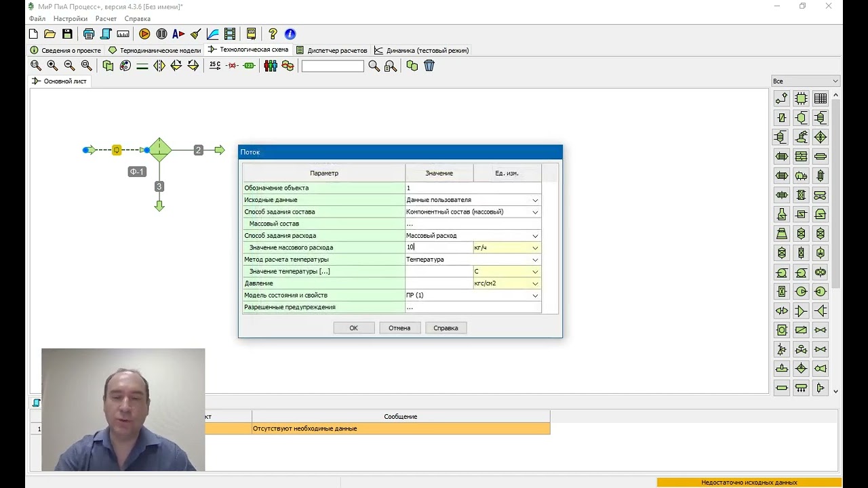Confirm the Поток dialog with OK

pos(353,328)
